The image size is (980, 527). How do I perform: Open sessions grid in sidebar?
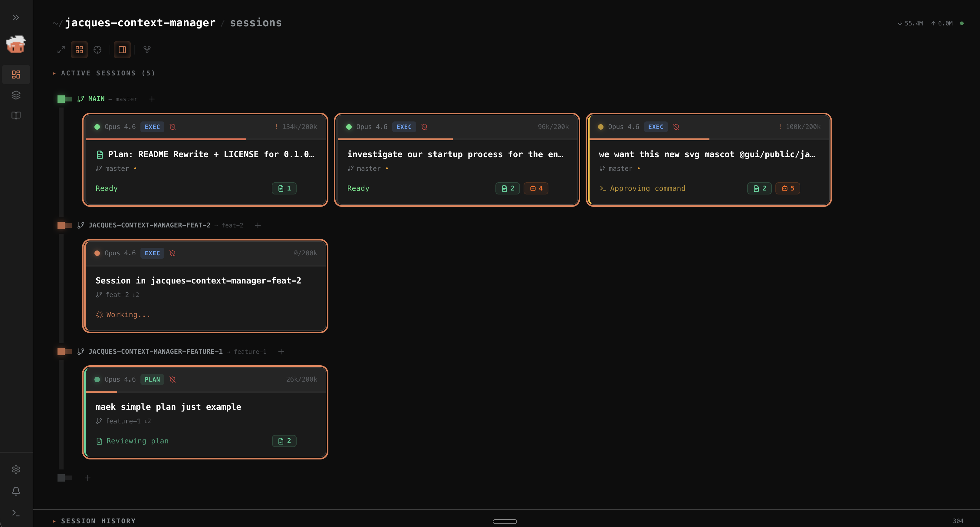pyautogui.click(x=16, y=74)
